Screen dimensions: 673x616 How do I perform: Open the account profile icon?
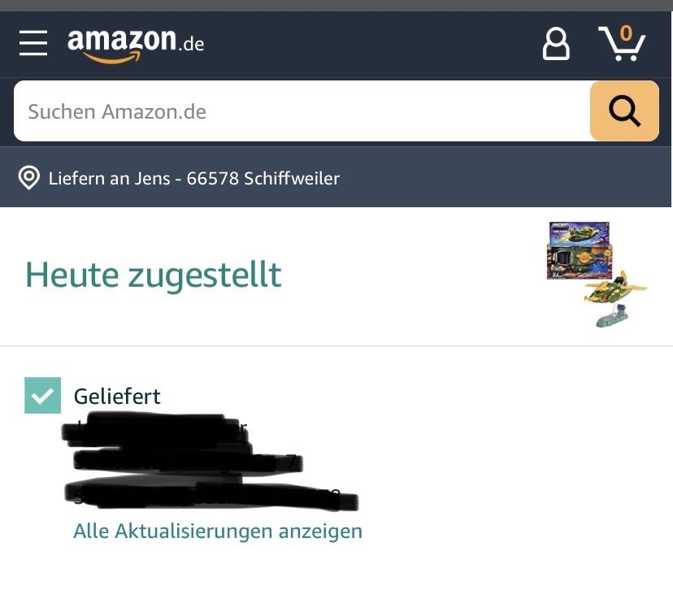tap(556, 44)
